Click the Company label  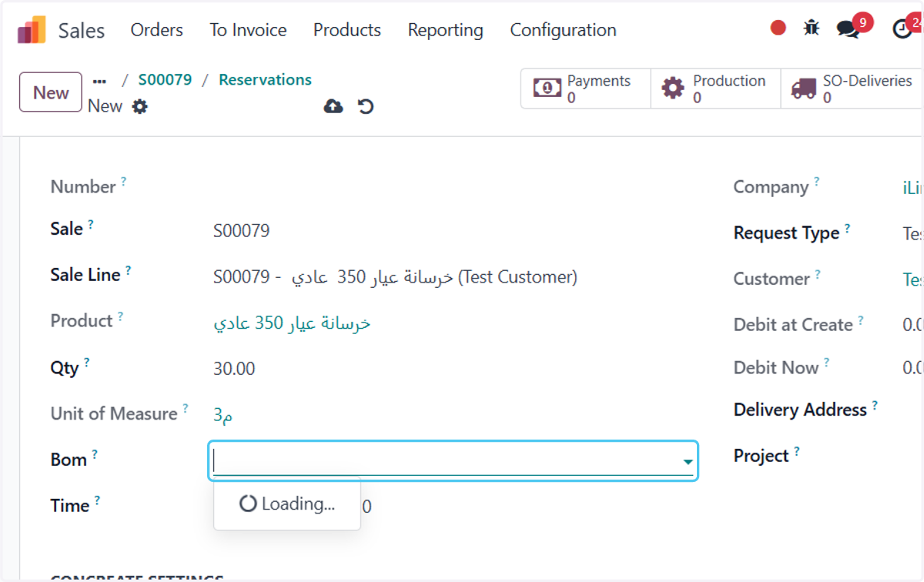(x=771, y=187)
